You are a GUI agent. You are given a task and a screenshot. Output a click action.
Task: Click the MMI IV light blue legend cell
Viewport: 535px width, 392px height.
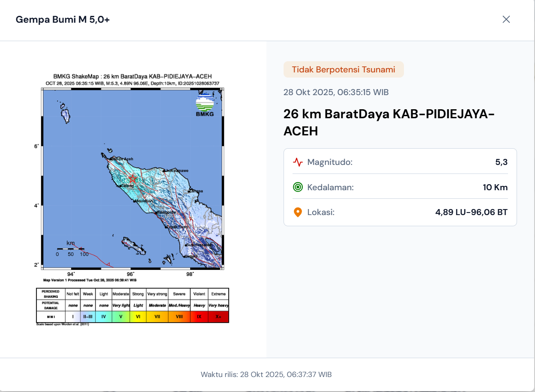click(104, 317)
